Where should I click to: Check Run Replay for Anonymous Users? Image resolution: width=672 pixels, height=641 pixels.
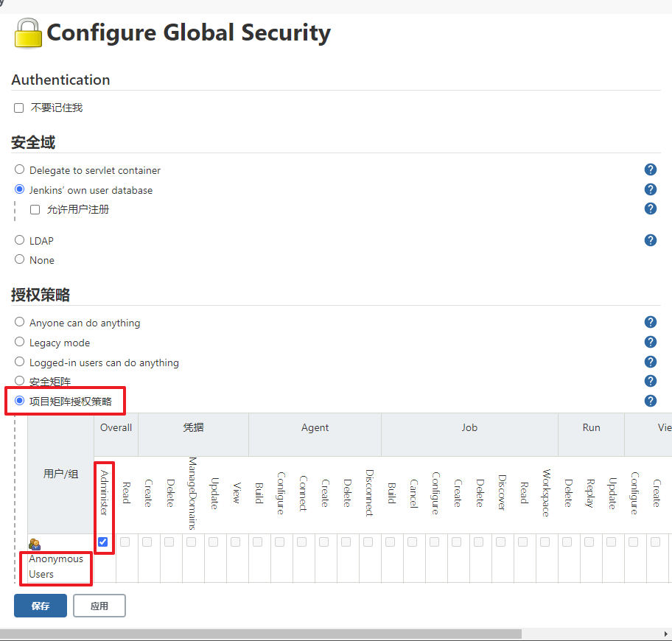tap(589, 542)
